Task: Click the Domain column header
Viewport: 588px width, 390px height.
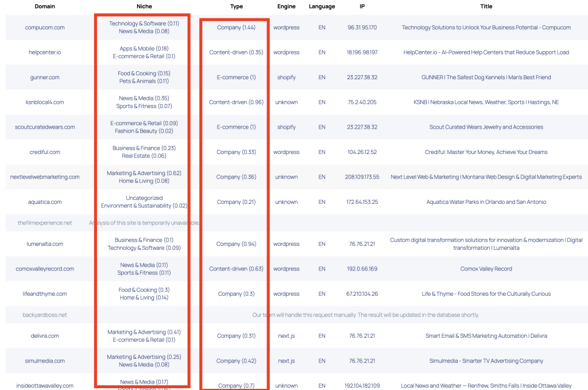Action: 45,6
